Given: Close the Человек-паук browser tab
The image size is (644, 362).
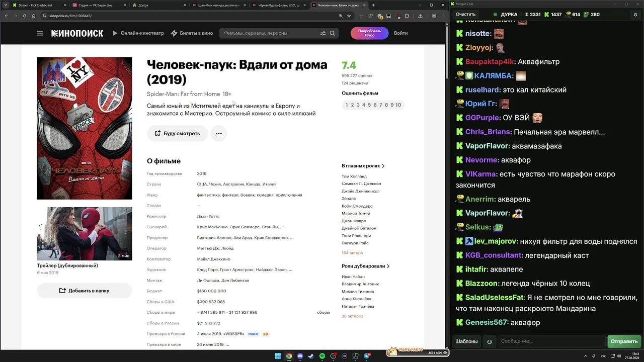Looking at the screenshot, I should tap(363, 5).
